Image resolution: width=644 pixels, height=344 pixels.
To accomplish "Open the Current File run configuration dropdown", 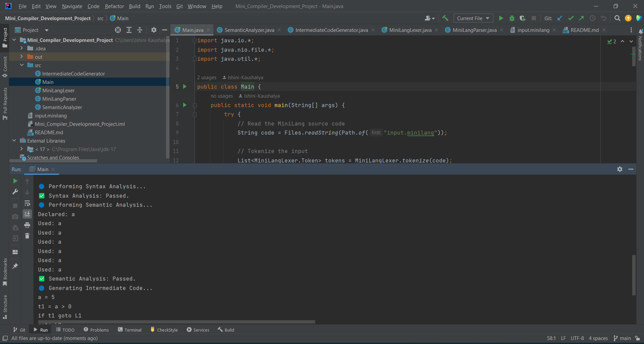I will pyautogui.click(x=473, y=18).
